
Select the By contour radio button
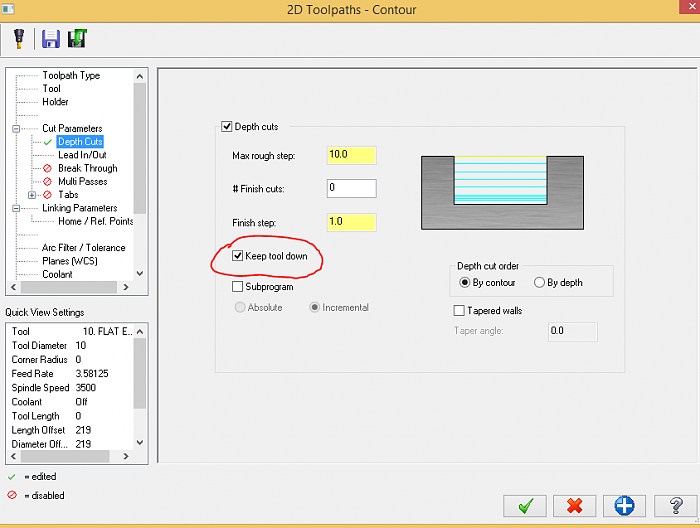[464, 283]
